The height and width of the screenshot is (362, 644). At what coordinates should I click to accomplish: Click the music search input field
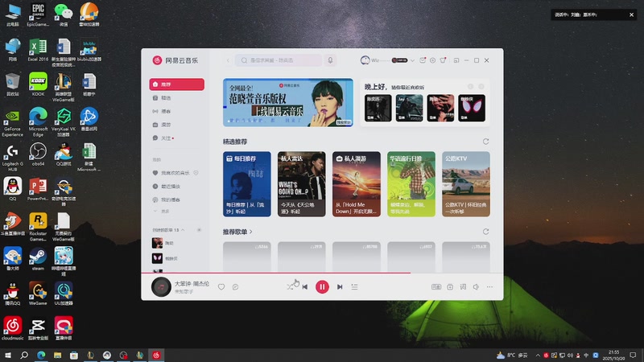279,60
